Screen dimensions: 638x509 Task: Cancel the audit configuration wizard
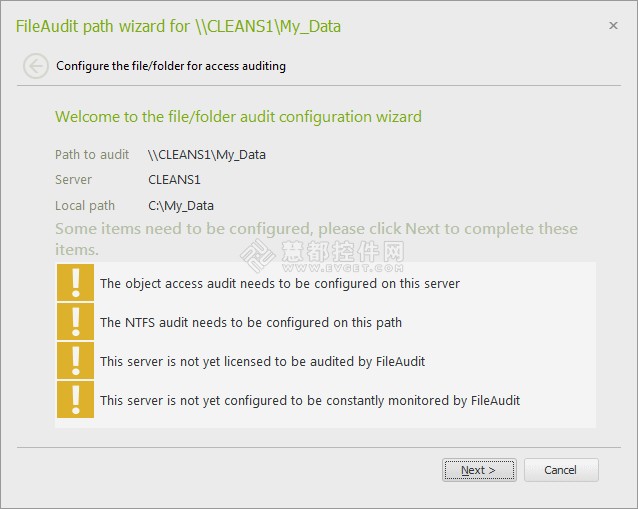(561, 470)
